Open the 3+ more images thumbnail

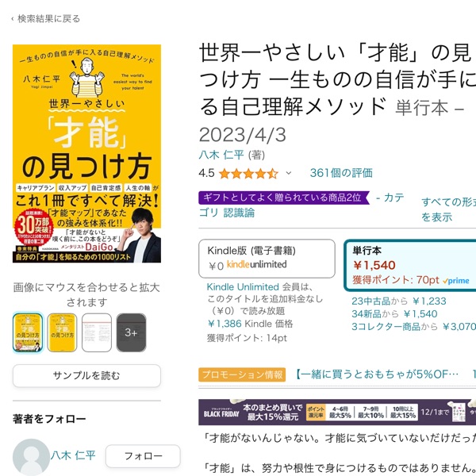click(x=132, y=332)
